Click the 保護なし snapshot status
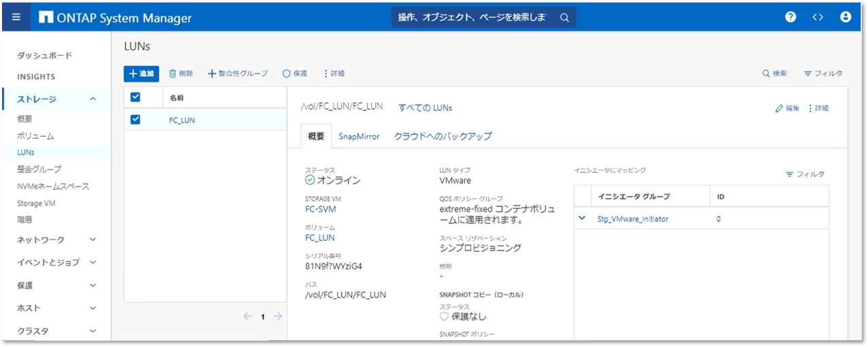868x347 pixels. pyautogui.click(x=469, y=316)
